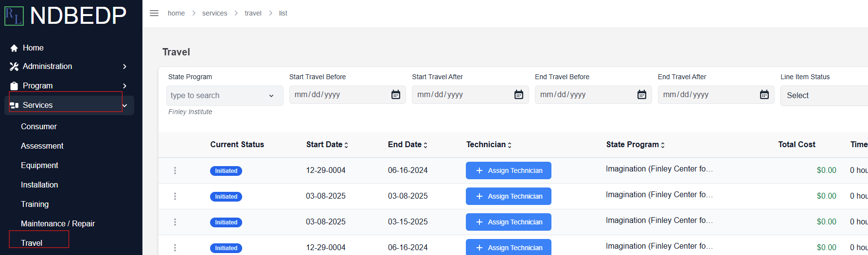Open the Start Travel Before calendar picker

pos(396,95)
